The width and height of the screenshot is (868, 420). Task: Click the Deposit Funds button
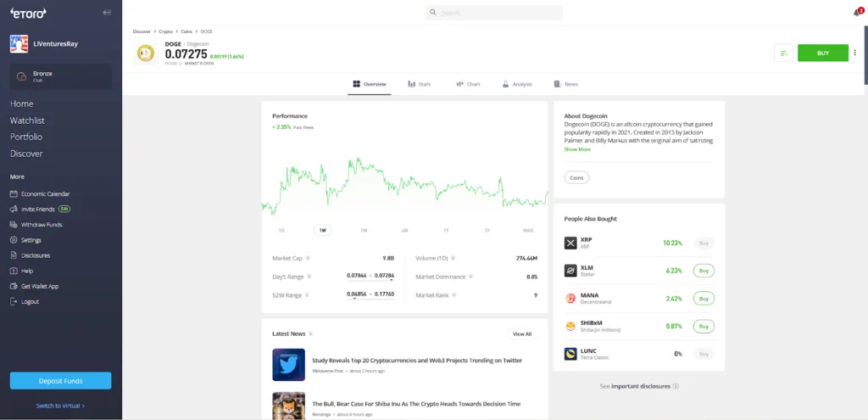[60, 380]
